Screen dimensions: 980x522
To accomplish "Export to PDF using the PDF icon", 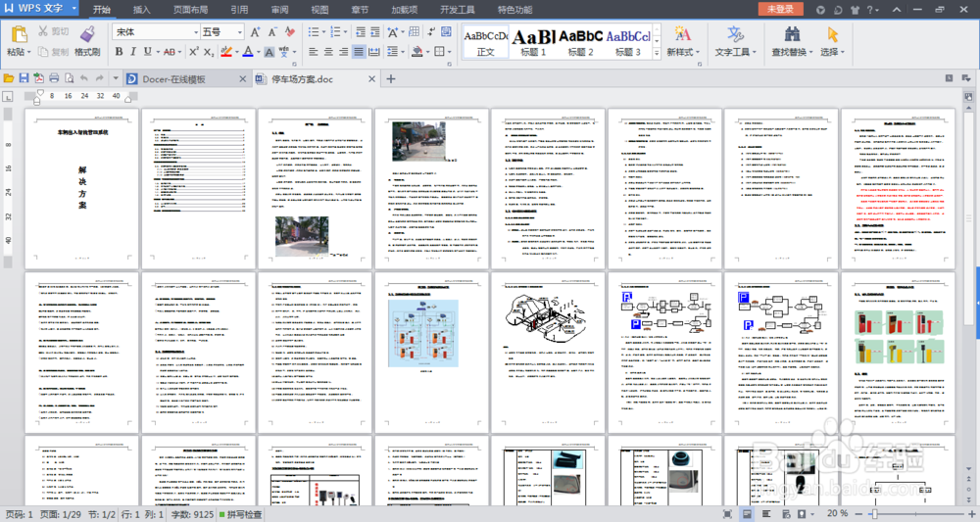I will 39,78.
